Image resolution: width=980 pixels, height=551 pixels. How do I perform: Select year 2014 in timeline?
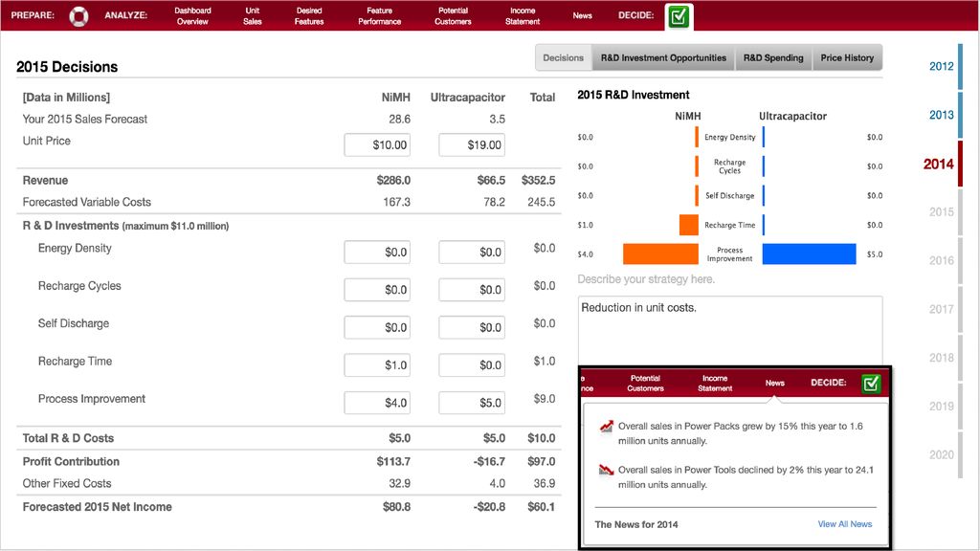[x=938, y=164]
